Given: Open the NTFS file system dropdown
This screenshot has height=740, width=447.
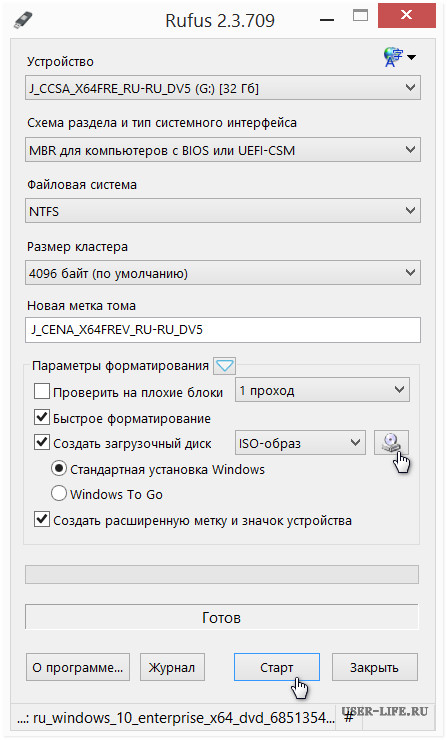Looking at the screenshot, I should pos(223,211).
